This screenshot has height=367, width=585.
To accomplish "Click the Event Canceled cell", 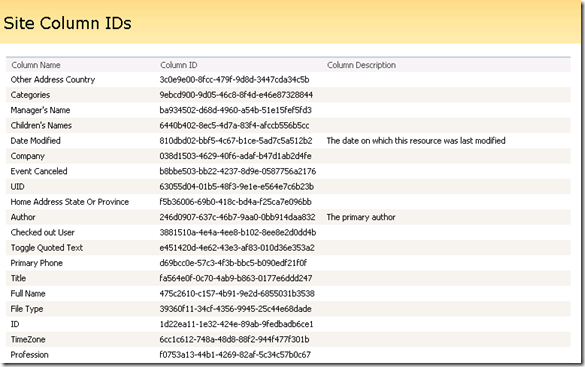I will pos(39,171).
